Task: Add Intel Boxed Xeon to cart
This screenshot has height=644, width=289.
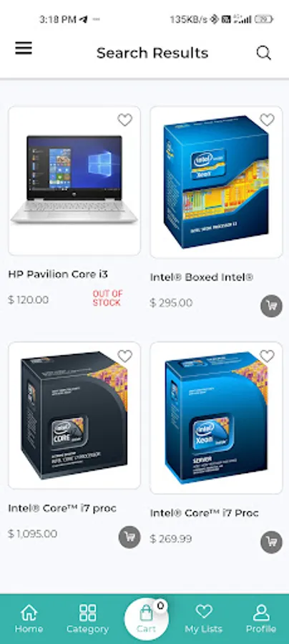Action: pos(271,306)
